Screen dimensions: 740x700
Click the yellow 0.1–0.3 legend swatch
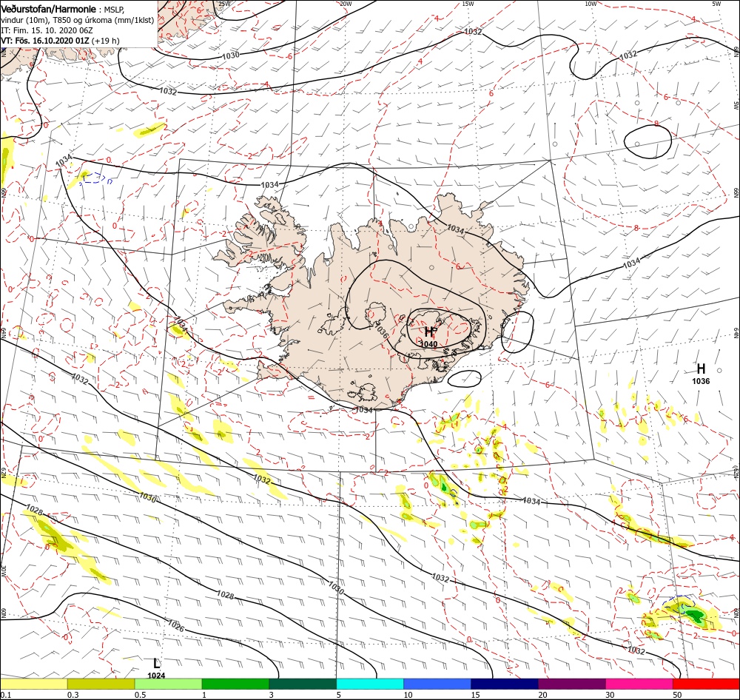click(x=33, y=684)
